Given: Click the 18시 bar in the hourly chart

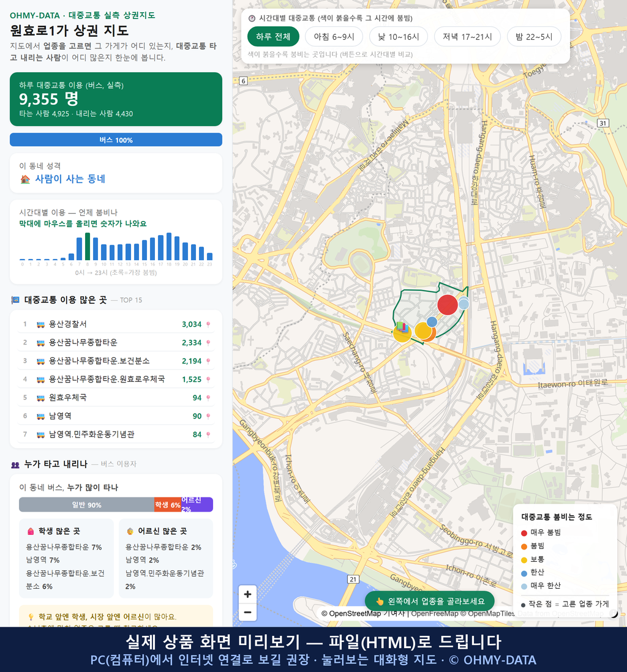Looking at the screenshot, I should [x=169, y=247].
